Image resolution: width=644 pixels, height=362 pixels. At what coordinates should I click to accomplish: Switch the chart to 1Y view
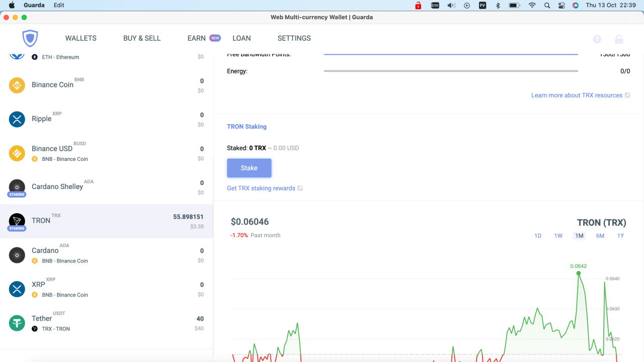(x=620, y=235)
